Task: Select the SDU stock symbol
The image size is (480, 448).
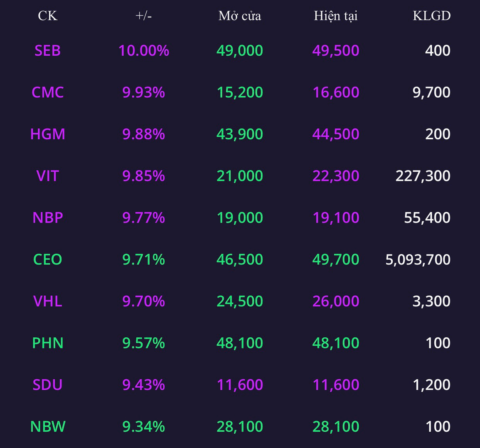Action: point(47,385)
